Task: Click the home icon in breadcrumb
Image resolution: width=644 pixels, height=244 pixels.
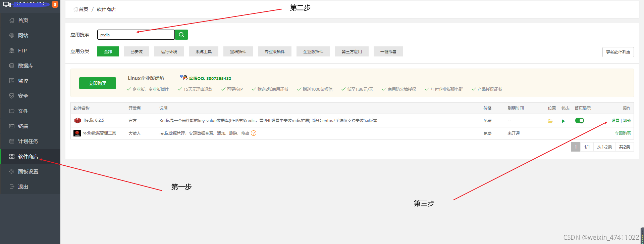Action: coord(75,9)
